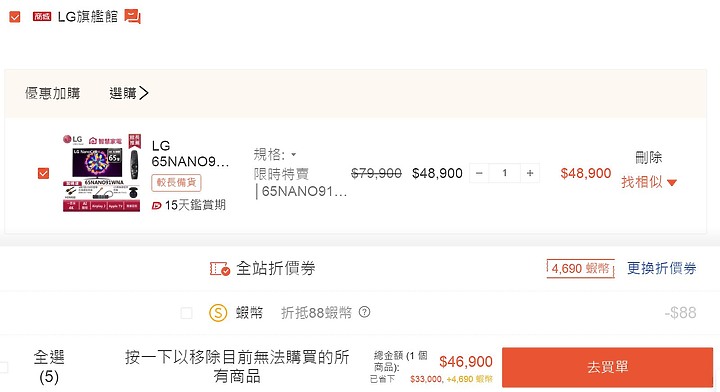Click the gold 蝦幣 coin icon

point(218,313)
